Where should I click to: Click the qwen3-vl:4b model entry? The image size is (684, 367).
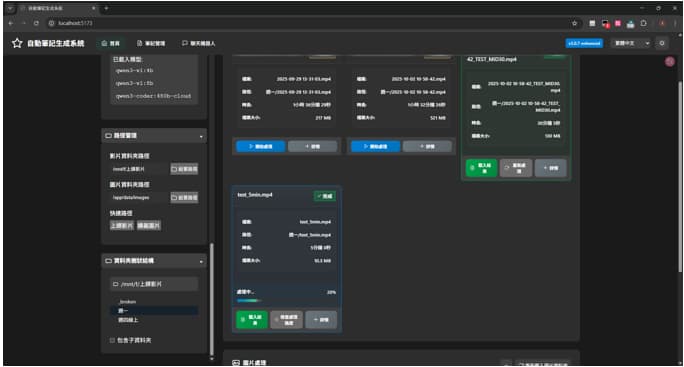(134, 70)
